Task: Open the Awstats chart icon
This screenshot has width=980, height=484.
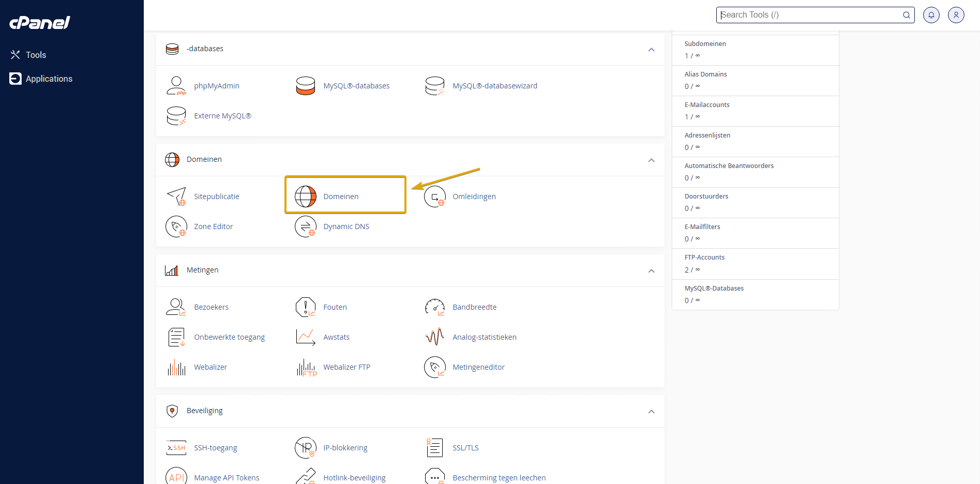Action: point(306,337)
